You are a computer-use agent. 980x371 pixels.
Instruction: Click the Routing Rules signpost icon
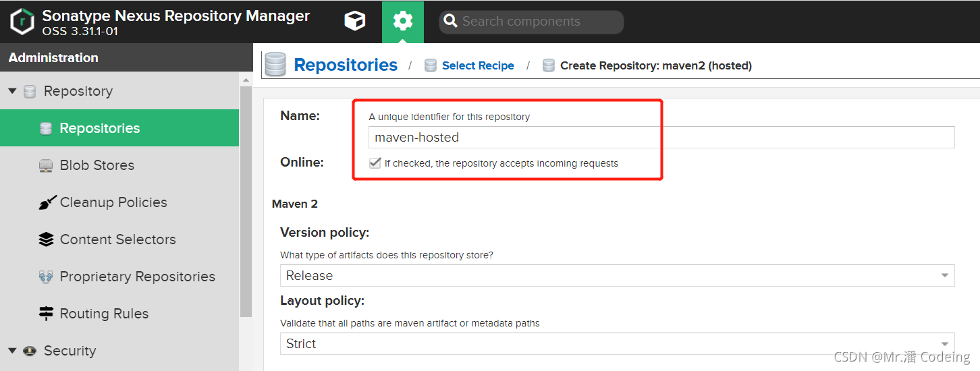46,314
